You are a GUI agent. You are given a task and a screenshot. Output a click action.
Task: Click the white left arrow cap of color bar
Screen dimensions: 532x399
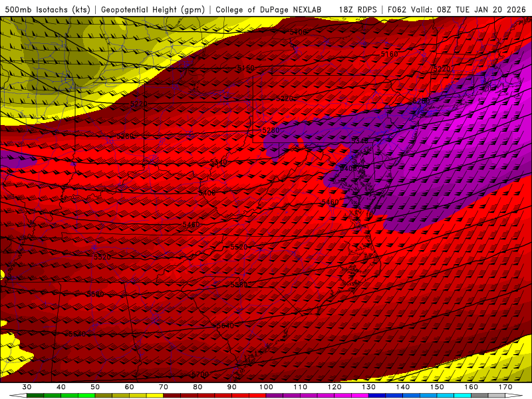pyautogui.click(x=19, y=395)
